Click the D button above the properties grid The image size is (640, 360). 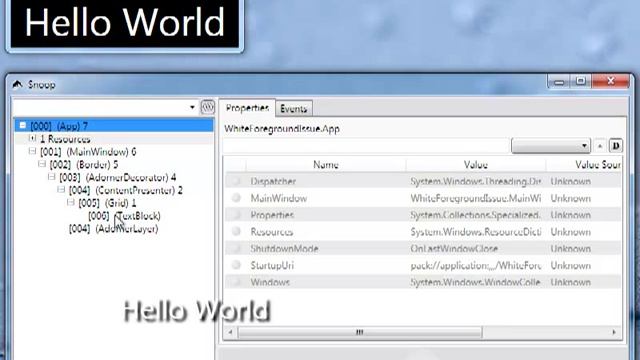616,146
